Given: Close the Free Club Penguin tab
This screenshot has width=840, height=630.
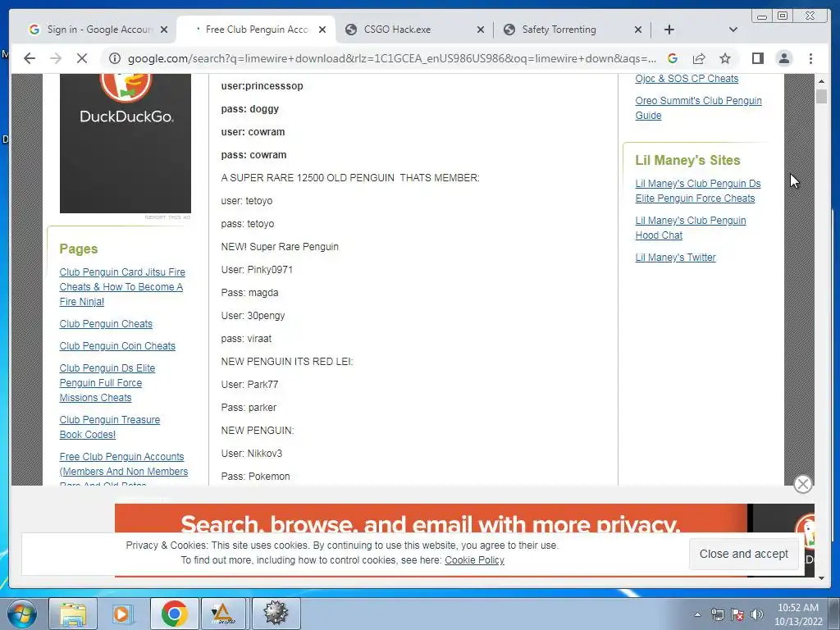Looking at the screenshot, I should [322, 30].
